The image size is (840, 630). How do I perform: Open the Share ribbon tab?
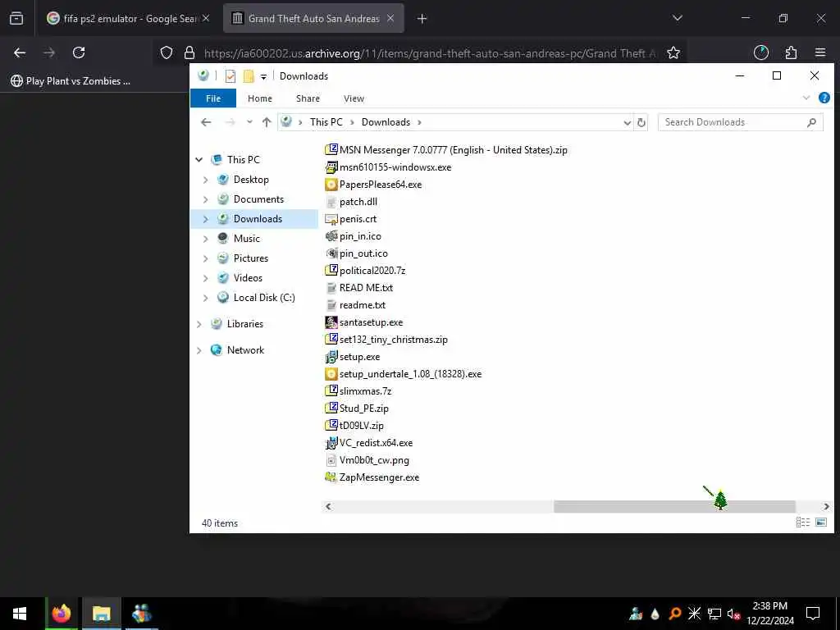308,98
